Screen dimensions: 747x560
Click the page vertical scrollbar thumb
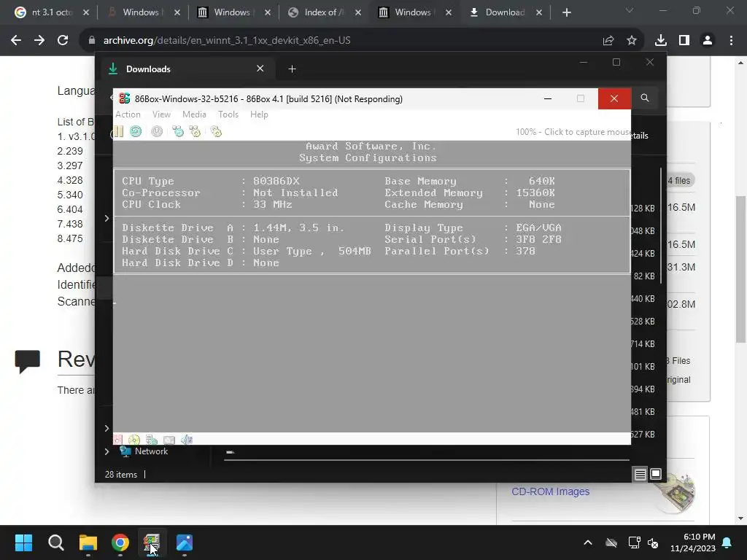tap(740, 269)
